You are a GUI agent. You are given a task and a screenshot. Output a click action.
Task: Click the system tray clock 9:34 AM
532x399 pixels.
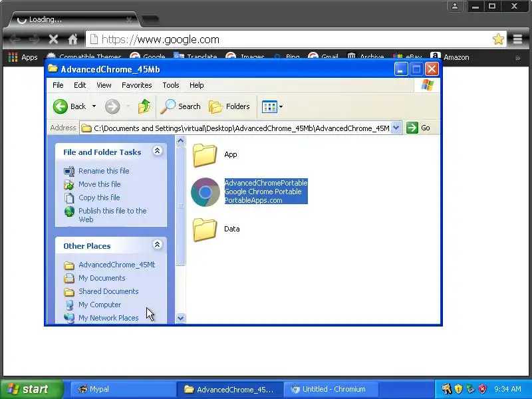[x=507, y=389]
